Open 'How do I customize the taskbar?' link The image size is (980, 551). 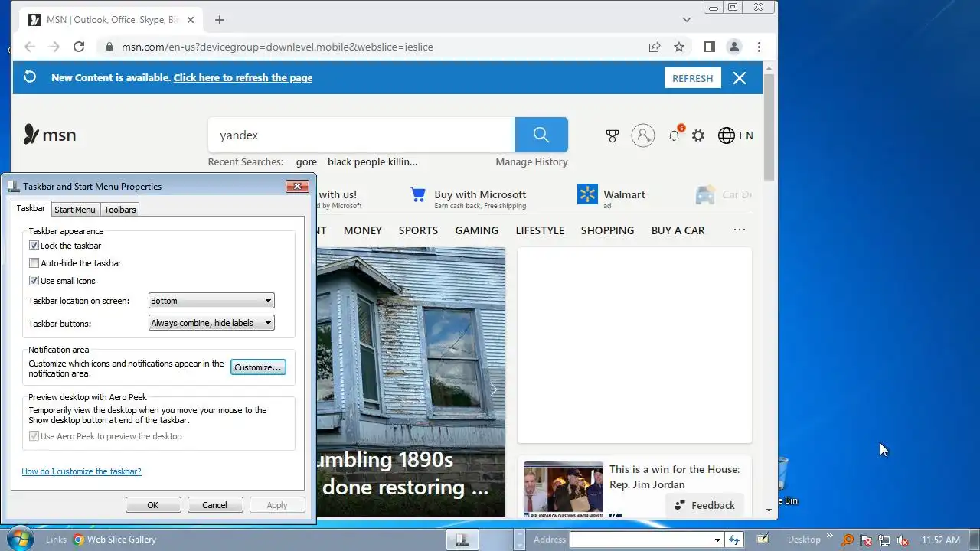pyautogui.click(x=81, y=471)
